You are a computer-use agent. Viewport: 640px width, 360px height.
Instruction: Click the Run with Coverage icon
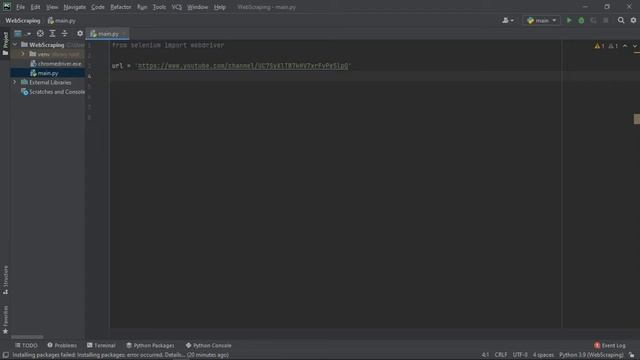593,20
